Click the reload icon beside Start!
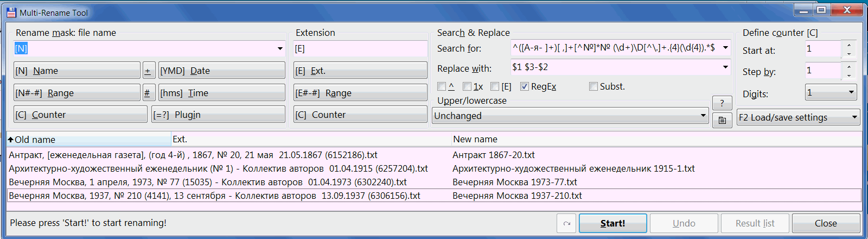 [567, 223]
